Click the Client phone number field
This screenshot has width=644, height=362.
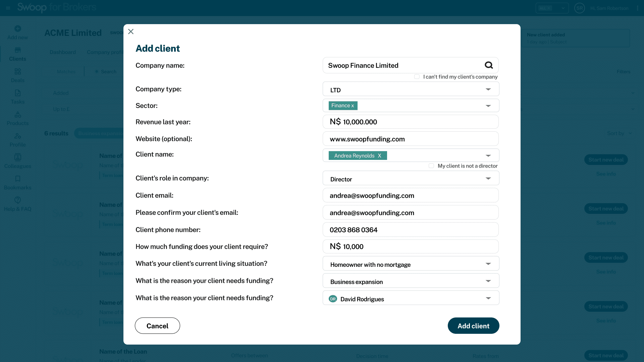411,230
